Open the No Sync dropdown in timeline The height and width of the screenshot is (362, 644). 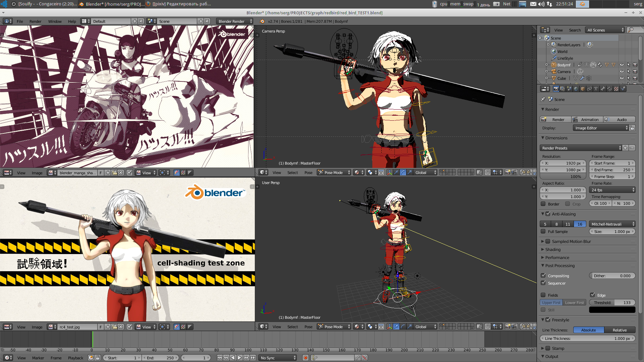point(278,358)
